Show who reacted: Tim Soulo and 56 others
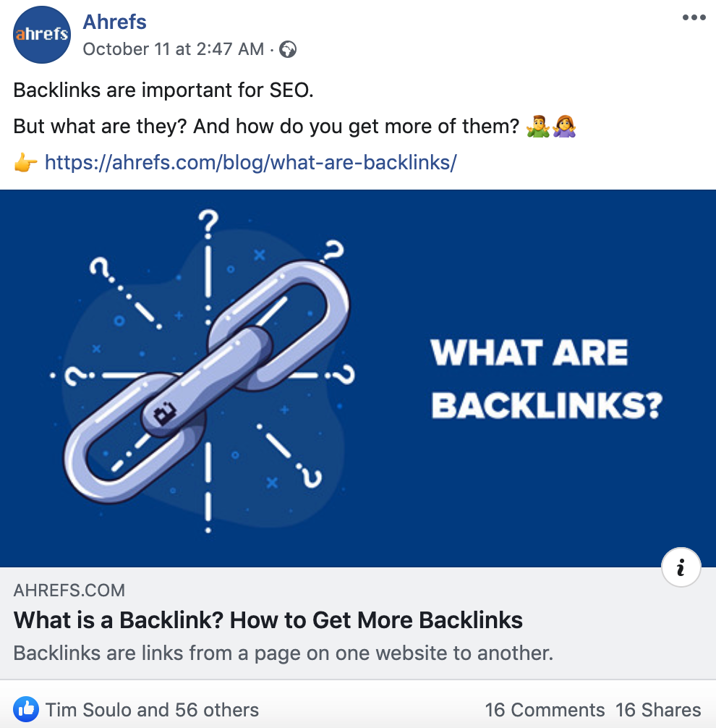Image resolution: width=716 pixels, height=728 pixels. [152, 710]
